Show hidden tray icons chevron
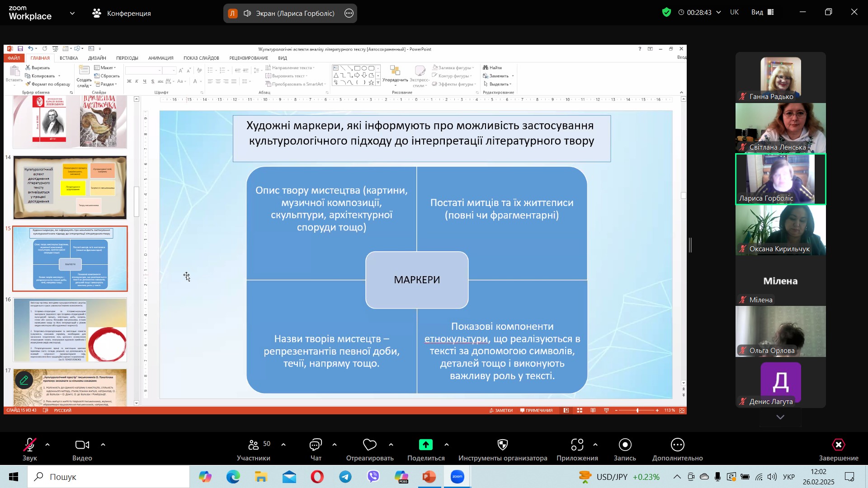 [x=677, y=477]
